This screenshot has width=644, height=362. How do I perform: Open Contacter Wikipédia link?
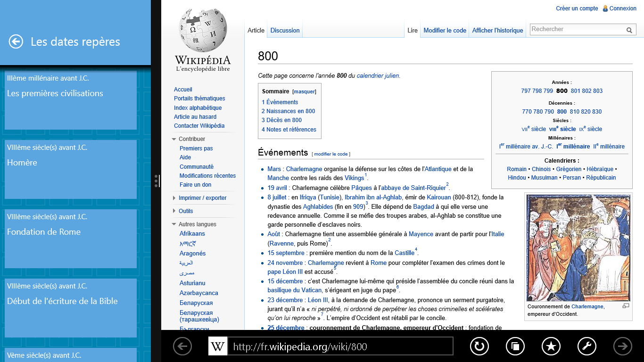[199, 126]
